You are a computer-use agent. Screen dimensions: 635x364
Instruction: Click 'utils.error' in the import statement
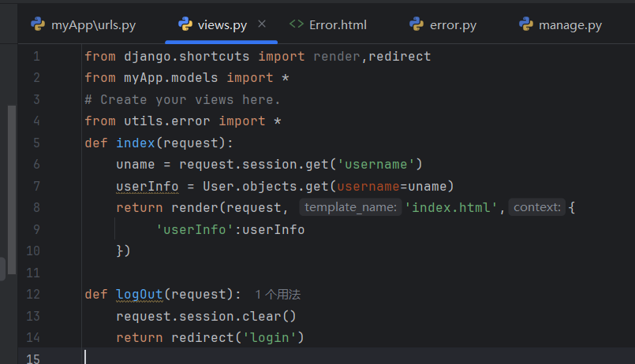click(x=167, y=121)
